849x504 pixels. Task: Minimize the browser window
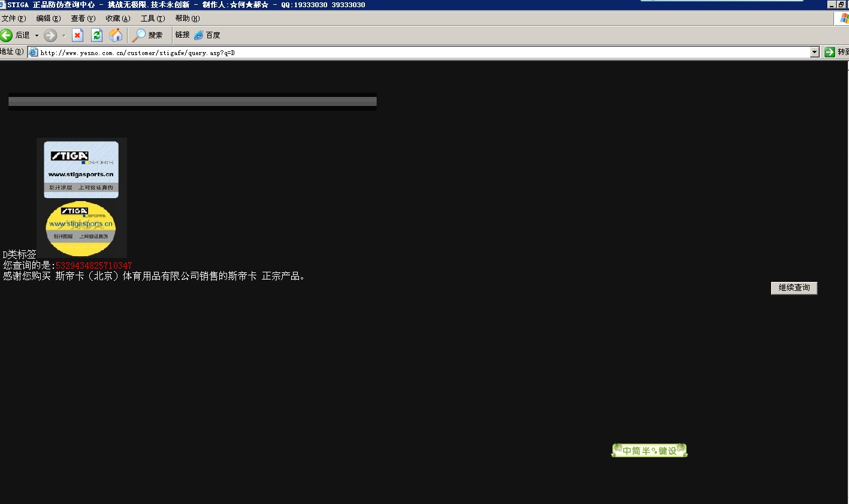click(x=832, y=5)
